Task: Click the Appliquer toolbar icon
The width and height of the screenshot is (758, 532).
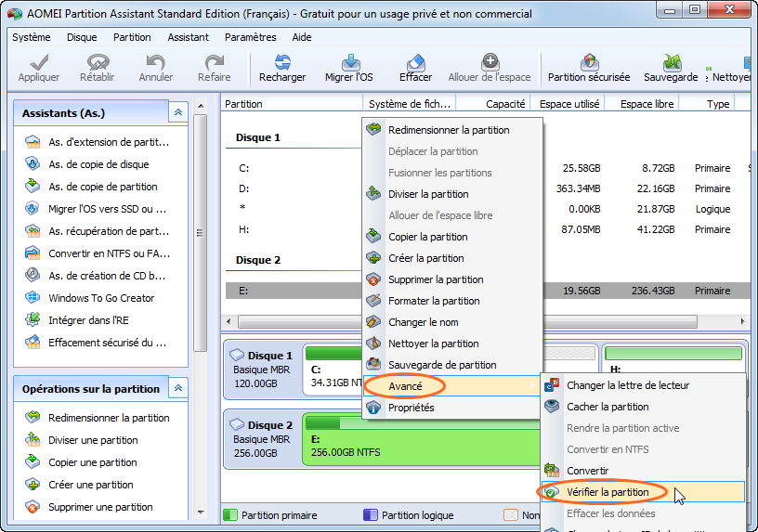Action: pos(39,62)
